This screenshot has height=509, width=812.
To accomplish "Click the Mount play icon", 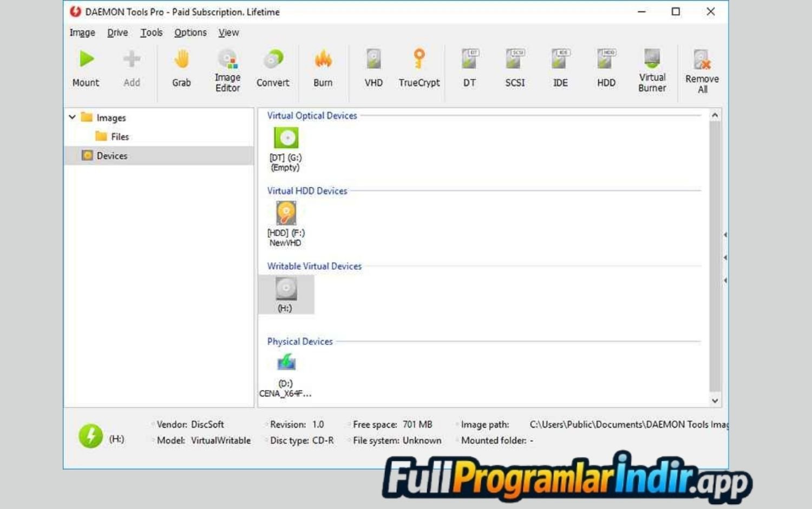I will 87,59.
